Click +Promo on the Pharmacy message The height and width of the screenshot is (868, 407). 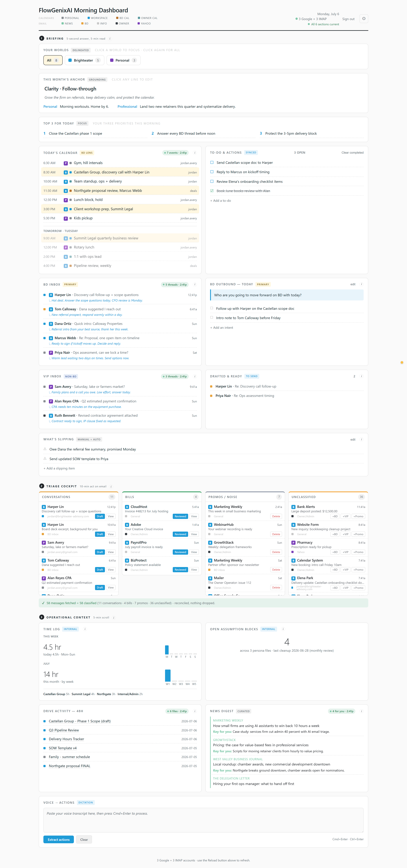pos(358,552)
